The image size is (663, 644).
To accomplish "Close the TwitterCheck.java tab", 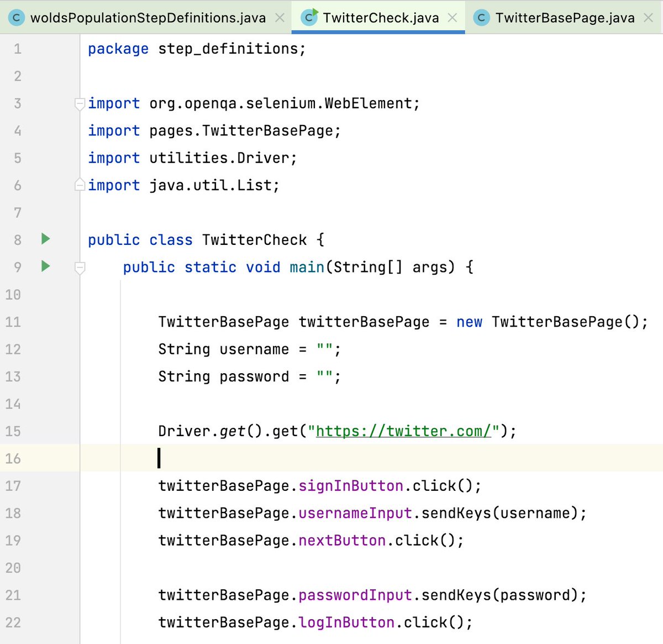I will pos(452,18).
